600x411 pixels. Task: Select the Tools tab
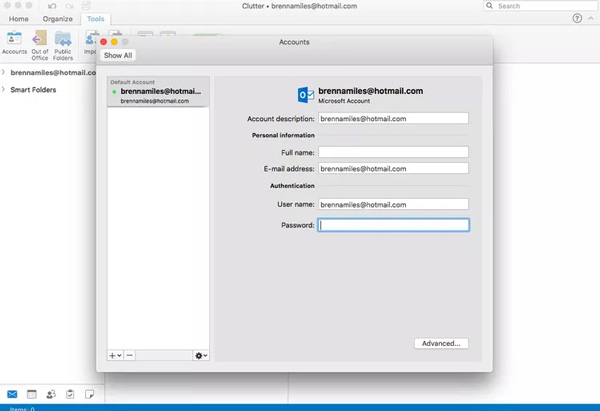coord(95,19)
